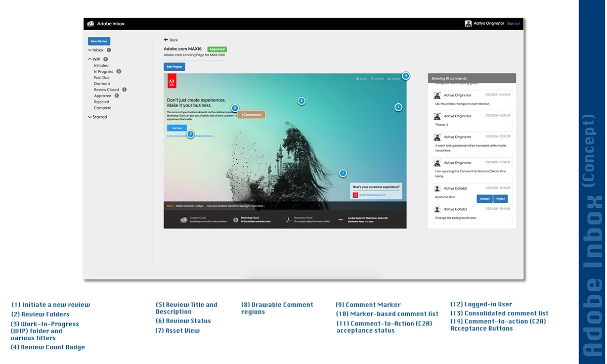Expand the Starred folder chevron
Viewport: 607px width, 364px height.
[x=90, y=117]
